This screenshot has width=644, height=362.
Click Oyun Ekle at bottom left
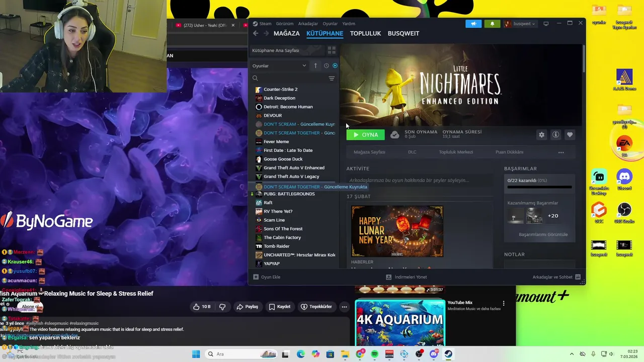(x=267, y=277)
